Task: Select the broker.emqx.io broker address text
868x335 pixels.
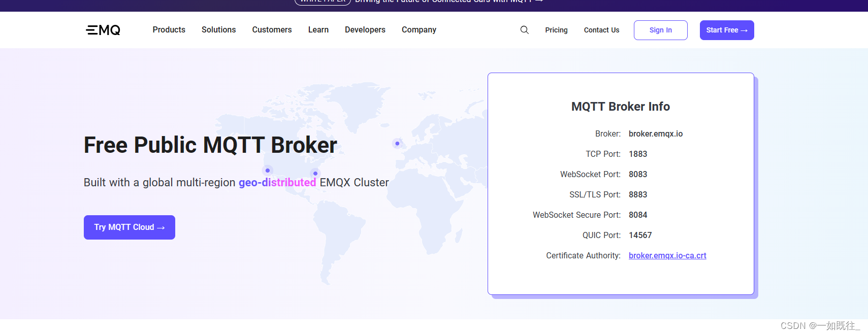Action: point(656,134)
